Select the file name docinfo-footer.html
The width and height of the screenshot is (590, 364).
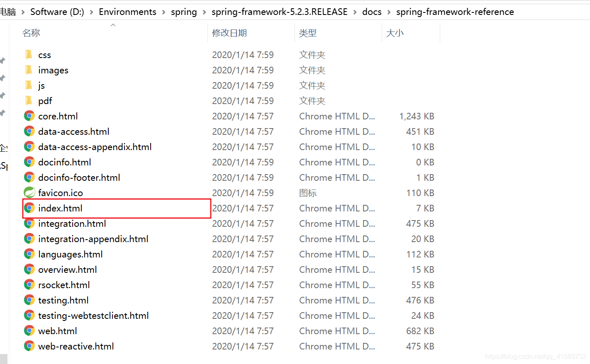(79, 177)
